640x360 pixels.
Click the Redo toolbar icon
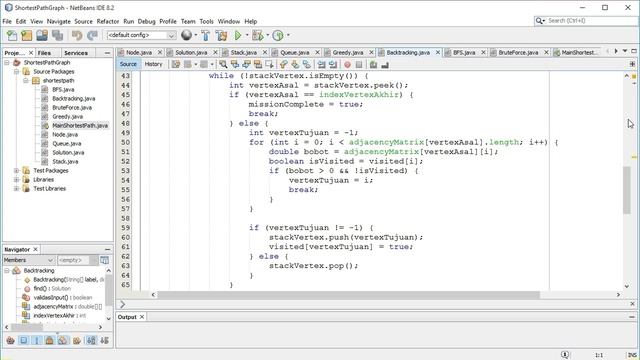click(x=92, y=36)
